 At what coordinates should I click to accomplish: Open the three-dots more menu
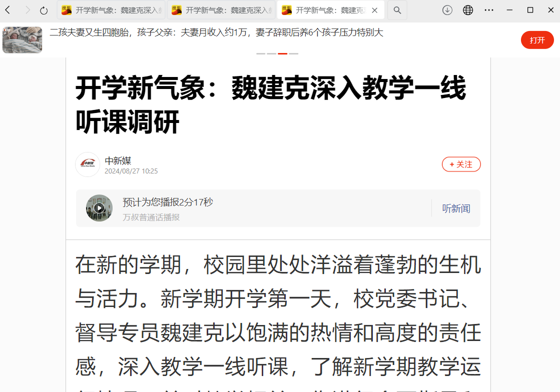(489, 10)
